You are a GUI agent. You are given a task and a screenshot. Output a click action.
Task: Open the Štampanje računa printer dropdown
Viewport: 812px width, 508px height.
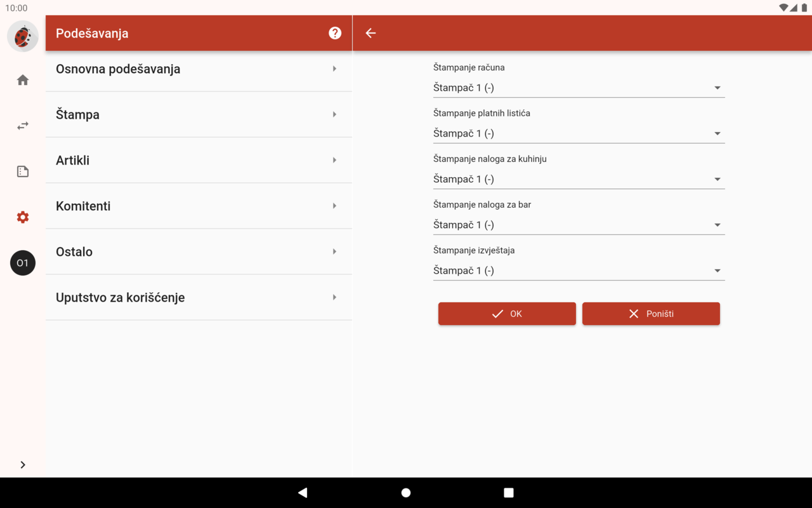point(579,88)
